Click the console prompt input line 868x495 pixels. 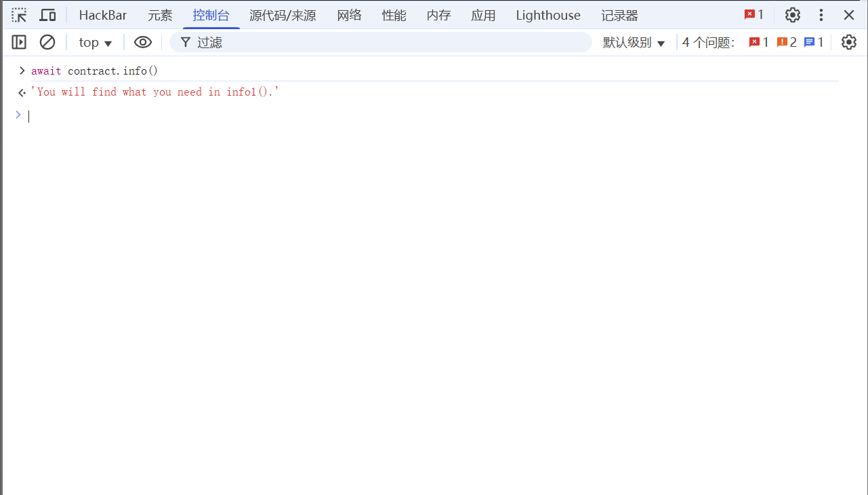(x=407, y=116)
